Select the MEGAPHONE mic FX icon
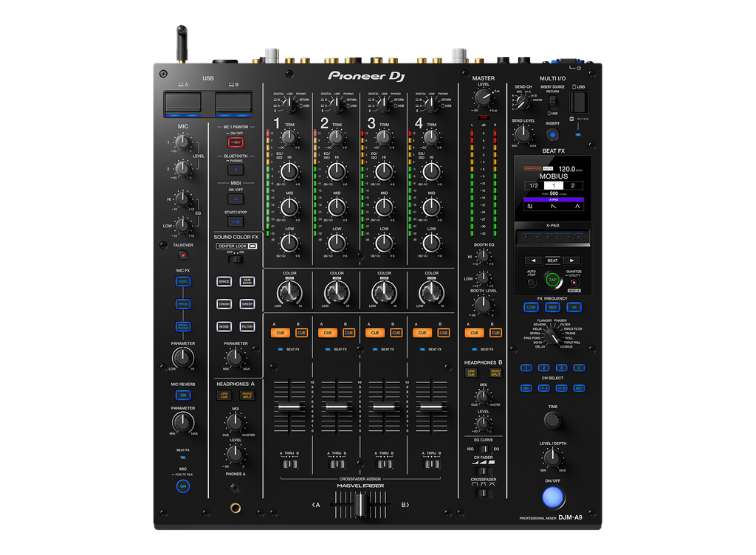The image size is (756, 555). [x=183, y=325]
